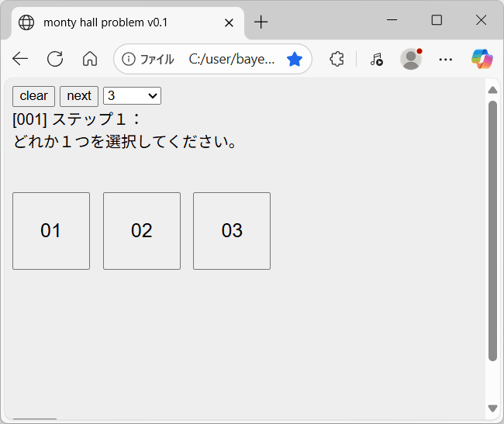The image size is (504, 424).
Task: Open the Copilot sidebar icon
Action: pyautogui.click(x=482, y=59)
